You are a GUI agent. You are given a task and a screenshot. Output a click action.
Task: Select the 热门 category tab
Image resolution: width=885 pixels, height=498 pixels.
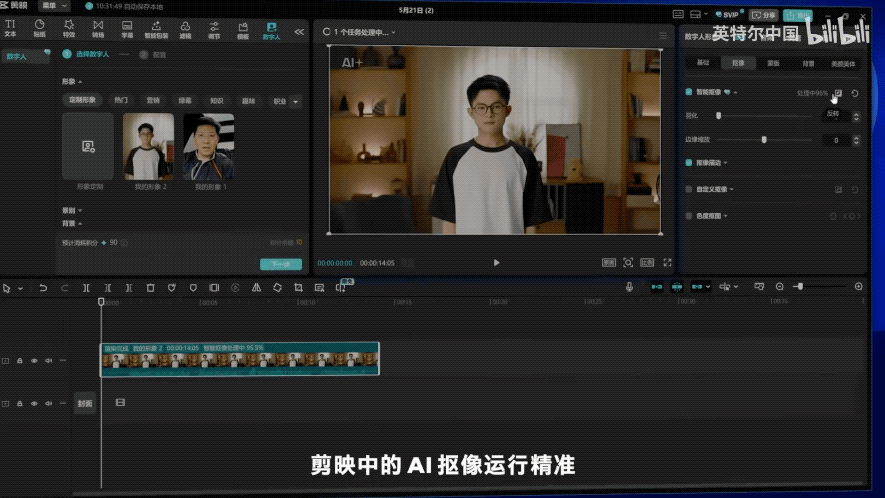[121, 101]
